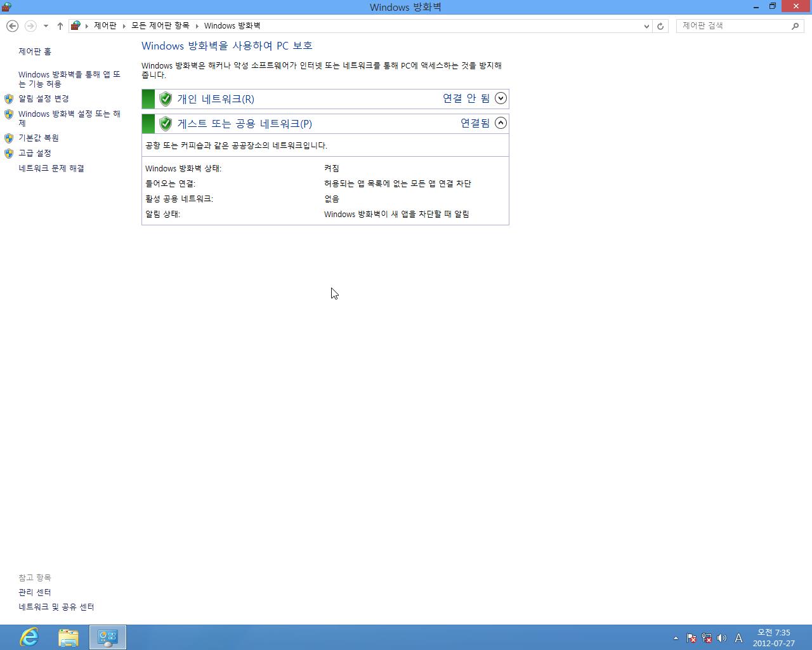The height and width of the screenshot is (650, 812).
Task: Select Windows 방화벽 breadcrumb
Action: (232, 25)
